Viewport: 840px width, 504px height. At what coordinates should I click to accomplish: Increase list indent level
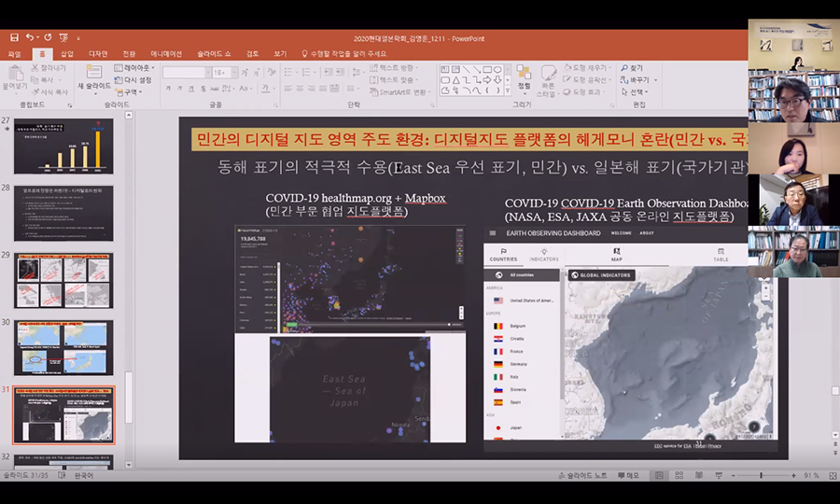click(341, 72)
